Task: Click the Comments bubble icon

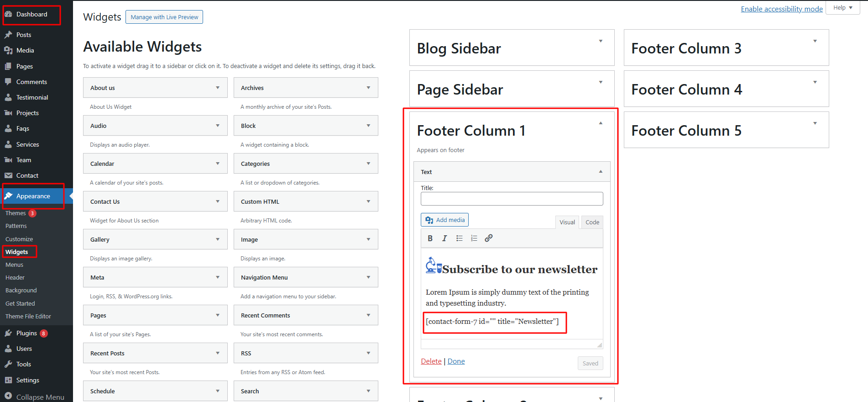Action: point(8,82)
